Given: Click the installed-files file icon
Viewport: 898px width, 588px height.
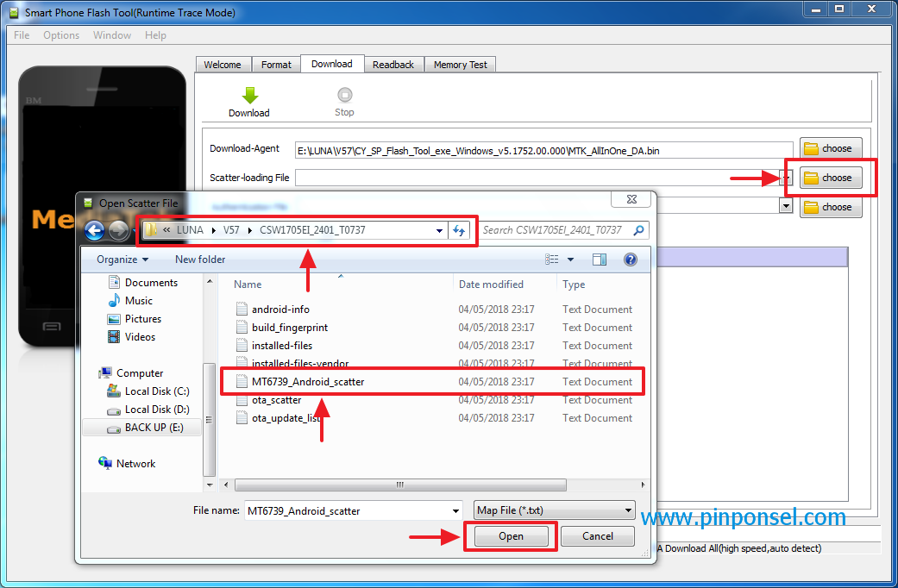Looking at the screenshot, I should (242, 346).
